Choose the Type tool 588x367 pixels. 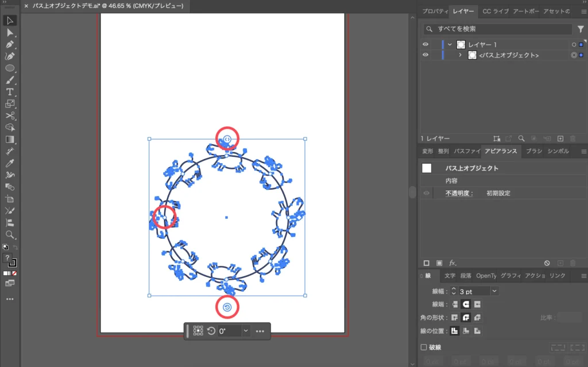tap(10, 92)
